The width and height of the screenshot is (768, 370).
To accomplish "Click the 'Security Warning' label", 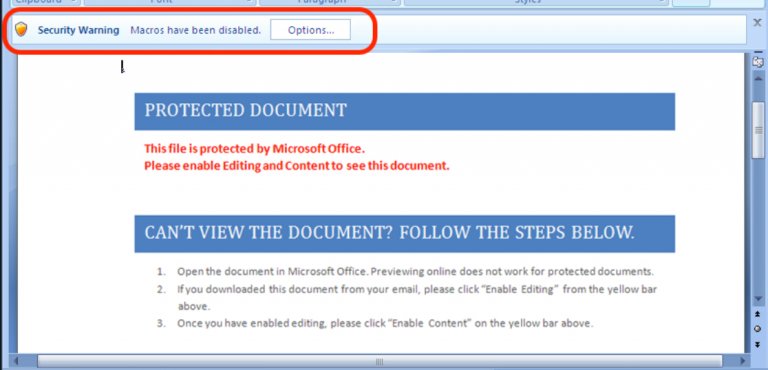I will tap(78, 30).
